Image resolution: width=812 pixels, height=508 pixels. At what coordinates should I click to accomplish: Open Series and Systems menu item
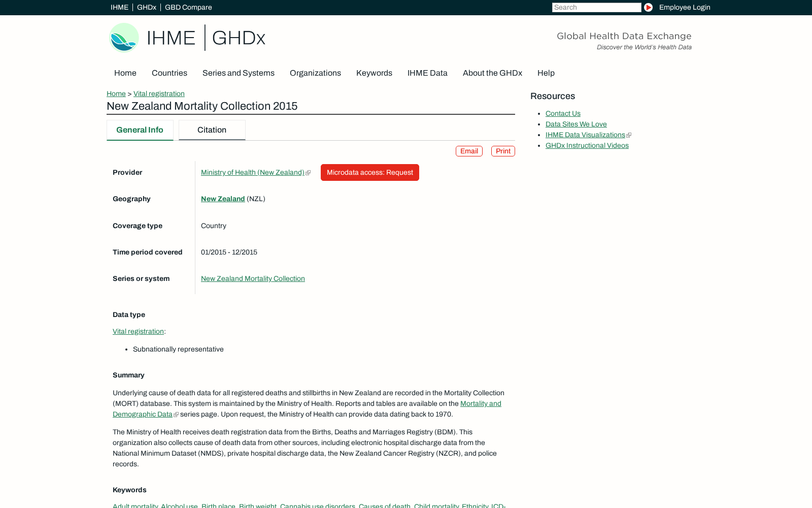239,73
